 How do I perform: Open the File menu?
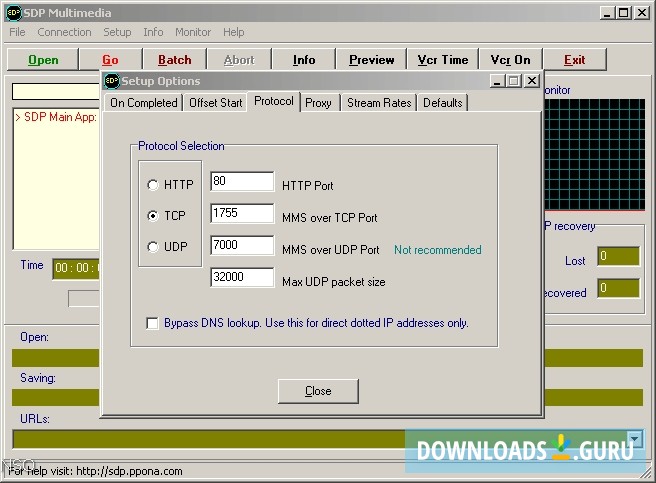[x=17, y=32]
